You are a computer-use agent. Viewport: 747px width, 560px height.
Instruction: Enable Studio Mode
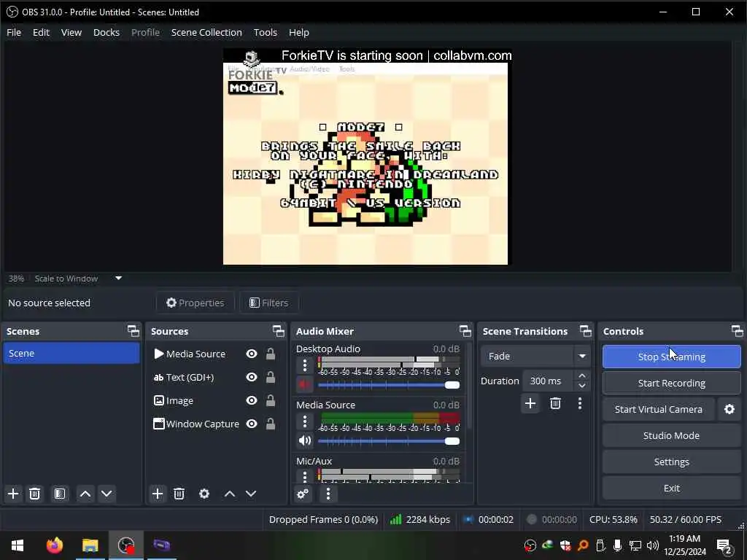[672, 436]
